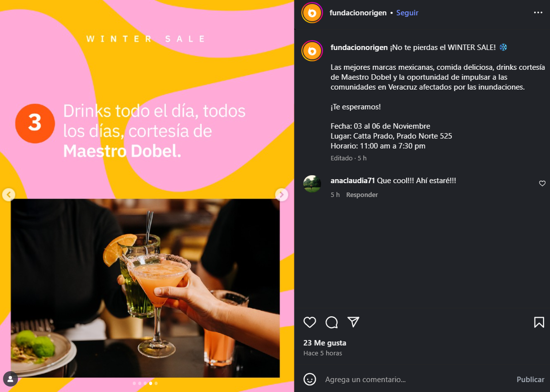The width and height of the screenshot is (550, 392).
Task: Follow fundacionorigen with Seguir link
Action: pos(407,12)
